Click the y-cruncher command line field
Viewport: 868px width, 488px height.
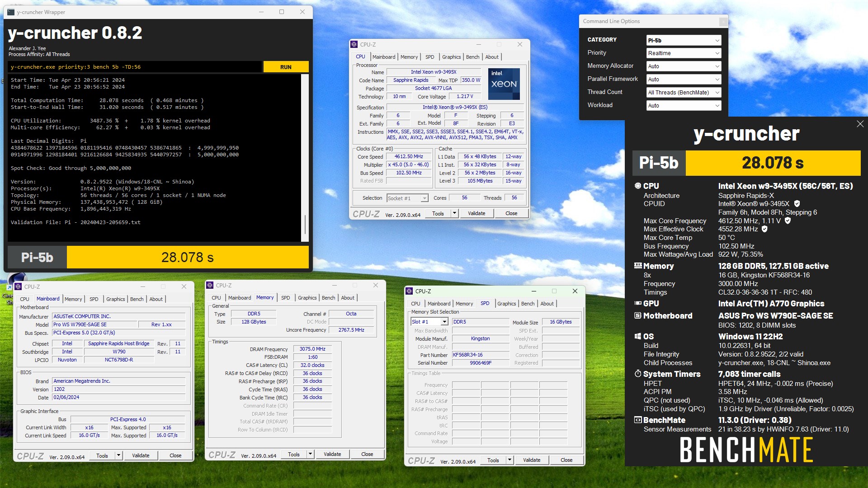[x=135, y=67]
